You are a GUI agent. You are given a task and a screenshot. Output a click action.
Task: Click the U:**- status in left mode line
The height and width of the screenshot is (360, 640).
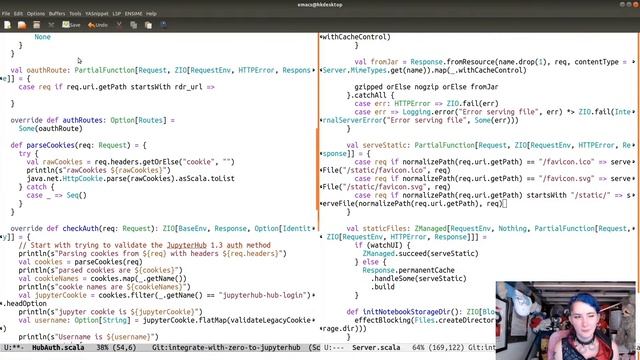tap(14, 347)
